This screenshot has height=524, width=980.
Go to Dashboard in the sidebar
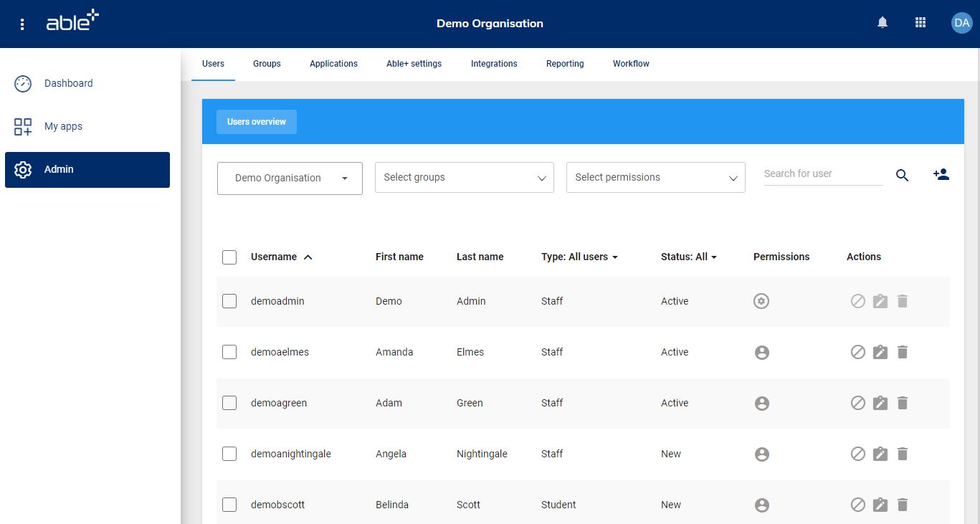click(68, 83)
